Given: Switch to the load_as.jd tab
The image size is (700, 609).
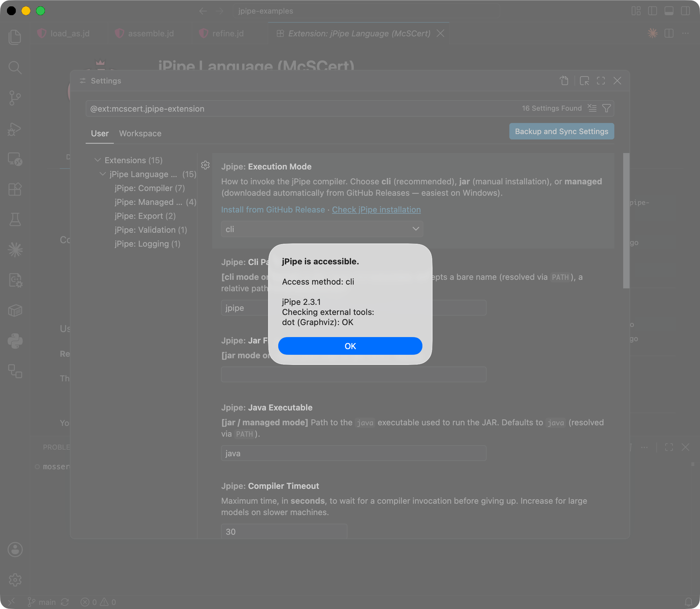Looking at the screenshot, I should [x=69, y=33].
